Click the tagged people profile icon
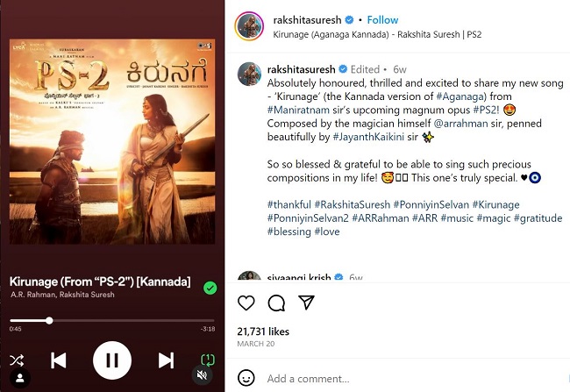The image size is (570, 392). coord(21,378)
